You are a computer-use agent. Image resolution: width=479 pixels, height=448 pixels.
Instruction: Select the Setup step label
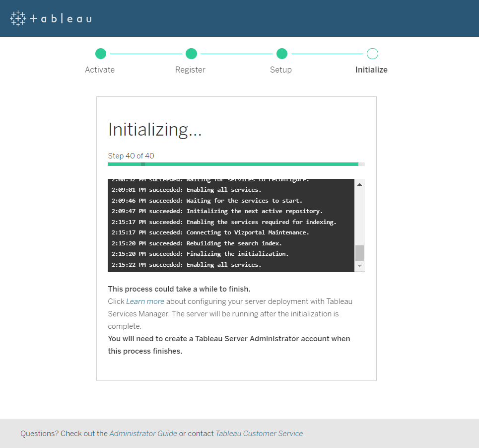point(281,70)
